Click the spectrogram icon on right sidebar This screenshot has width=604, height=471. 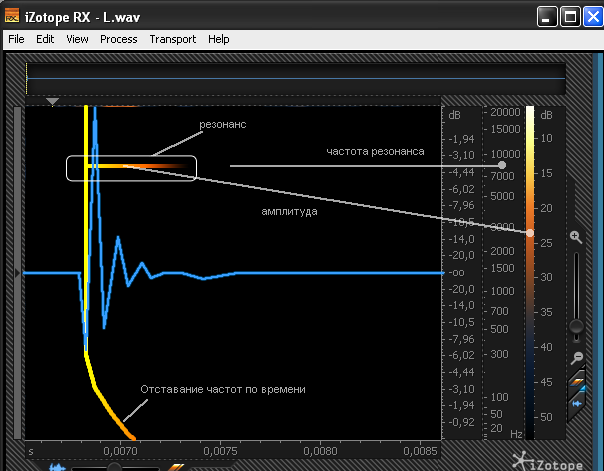coord(577,382)
